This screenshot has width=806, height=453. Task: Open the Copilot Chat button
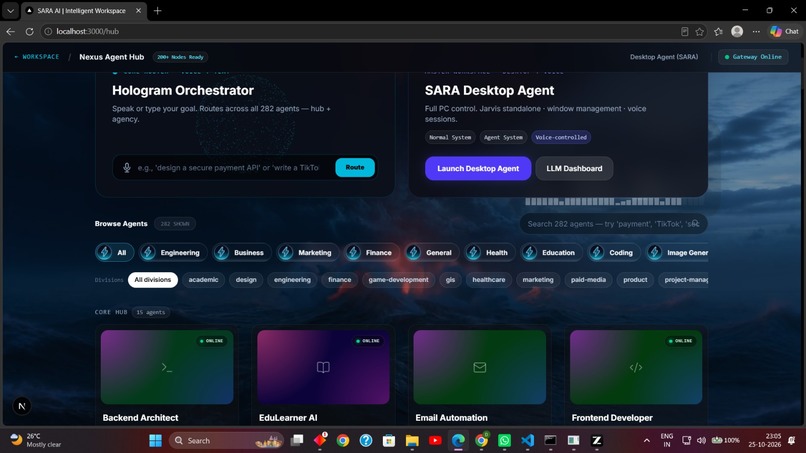click(784, 31)
